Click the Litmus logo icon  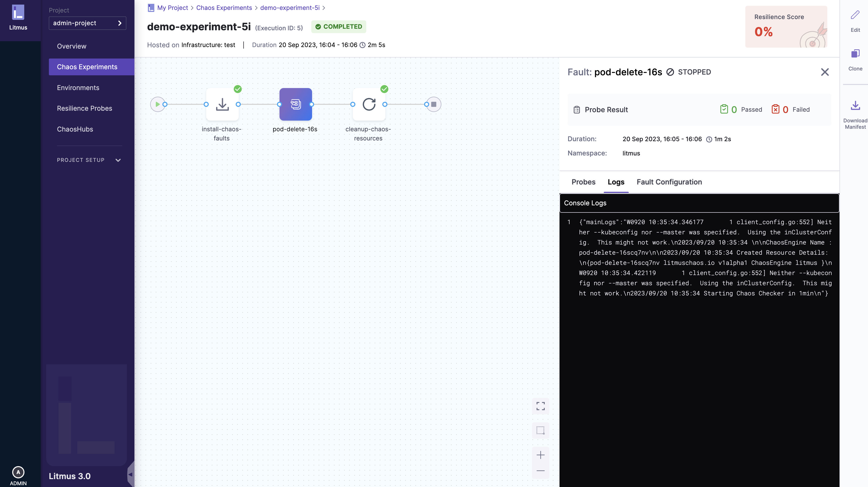[x=18, y=13]
